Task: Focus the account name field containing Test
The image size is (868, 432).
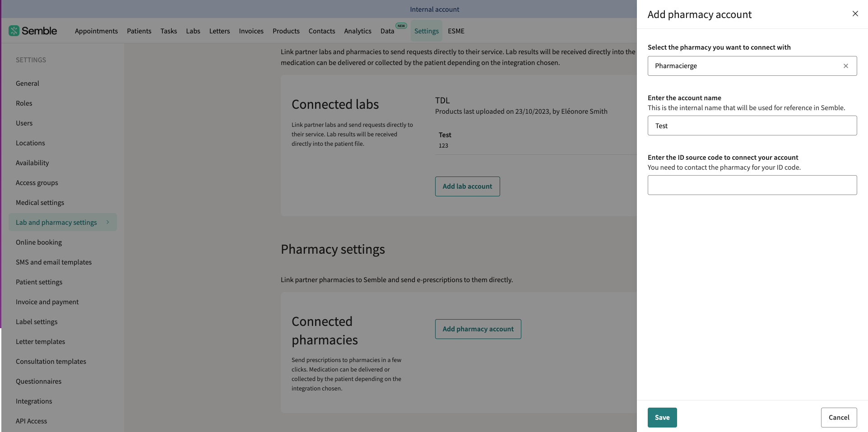Action: click(752, 125)
